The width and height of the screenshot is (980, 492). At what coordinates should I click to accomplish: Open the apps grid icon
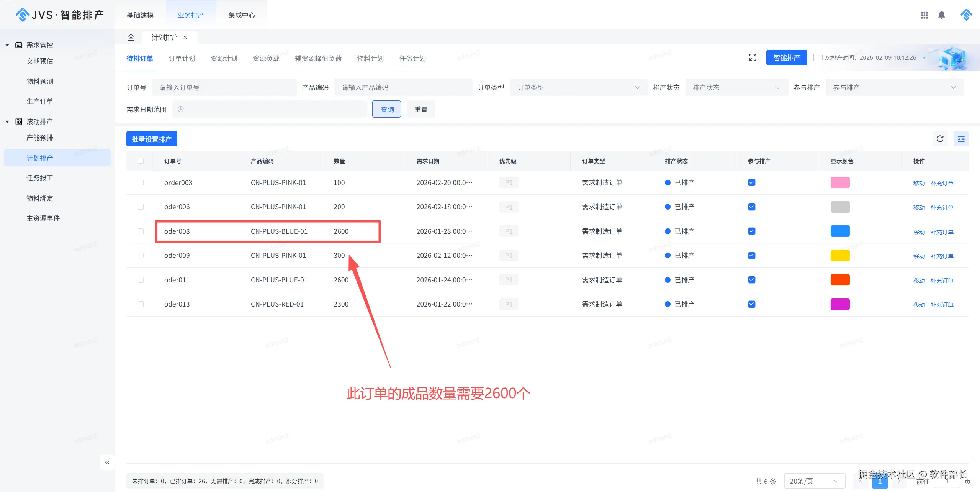924,15
